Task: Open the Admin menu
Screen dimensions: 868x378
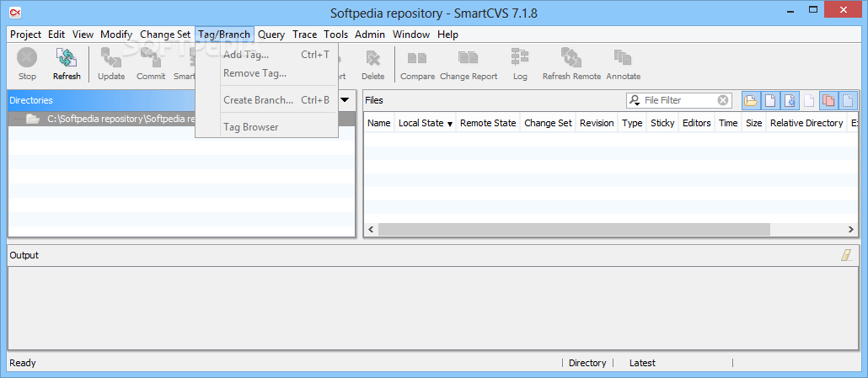Action: [370, 35]
